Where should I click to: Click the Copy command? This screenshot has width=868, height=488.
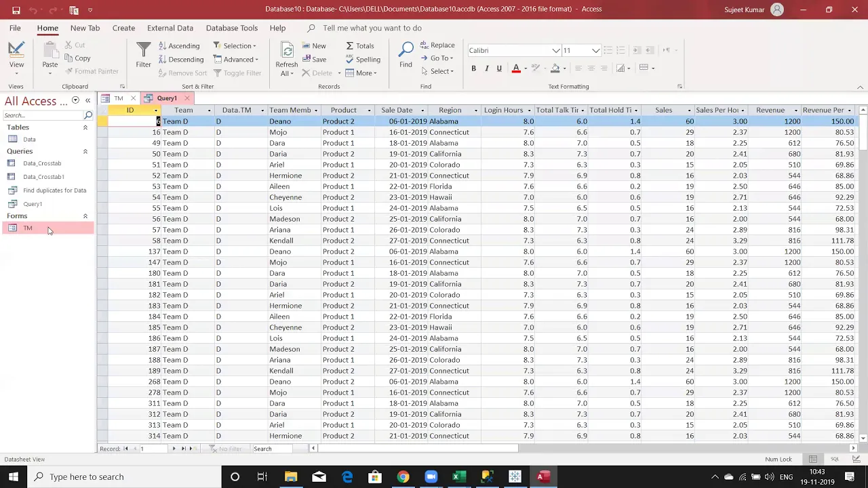point(77,58)
